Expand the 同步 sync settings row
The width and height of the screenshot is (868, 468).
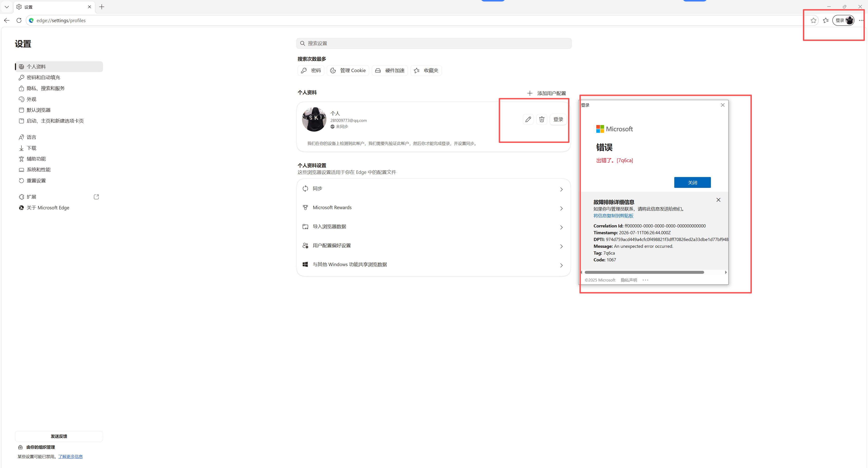pyautogui.click(x=433, y=189)
